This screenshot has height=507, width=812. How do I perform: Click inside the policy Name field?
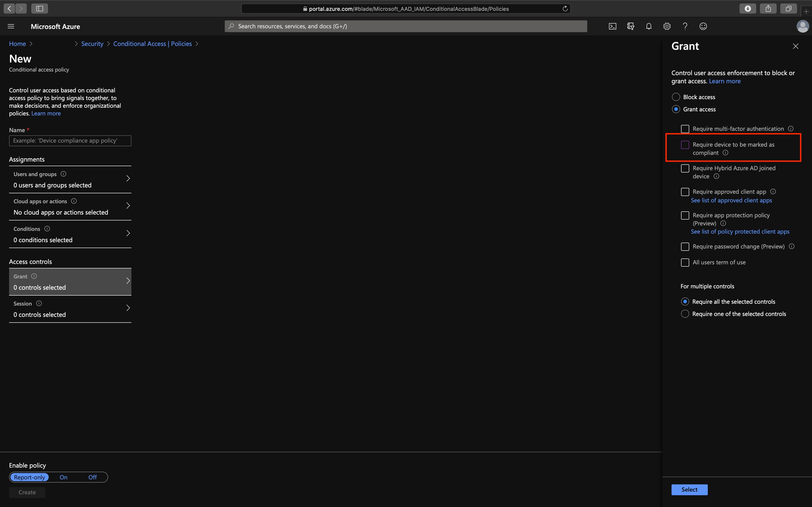(70, 141)
